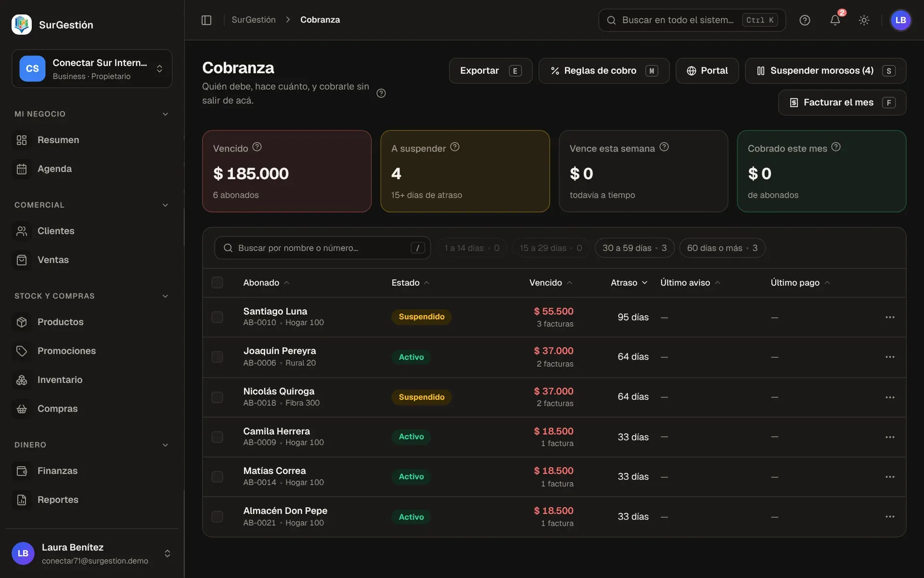The height and width of the screenshot is (578, 924).
Task: Go to Clientes in sidebar
Action: point(92,231)
